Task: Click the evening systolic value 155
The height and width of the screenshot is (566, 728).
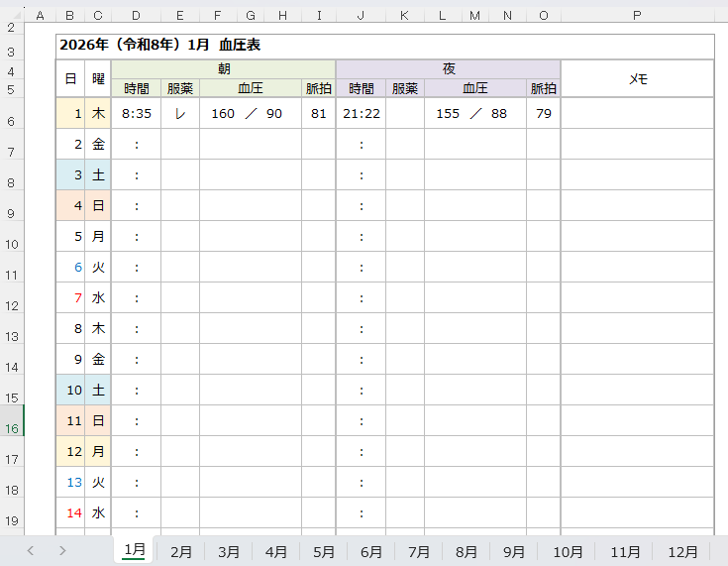Action: (448, 114)
